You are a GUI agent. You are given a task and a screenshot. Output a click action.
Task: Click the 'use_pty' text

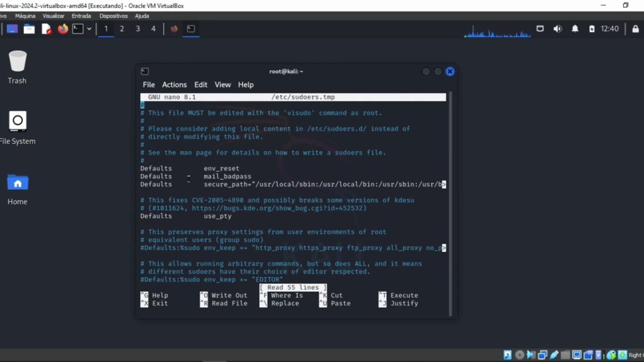pos(217,216)
